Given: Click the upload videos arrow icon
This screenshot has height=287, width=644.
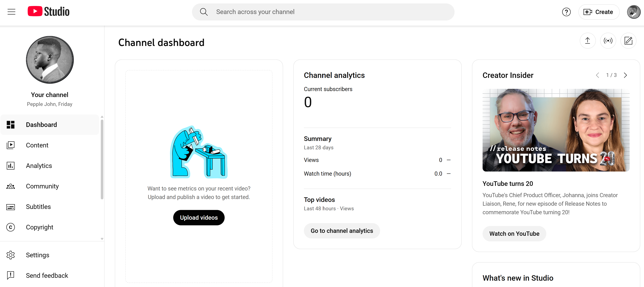Looking at the screenshot, I should (587, 41).
